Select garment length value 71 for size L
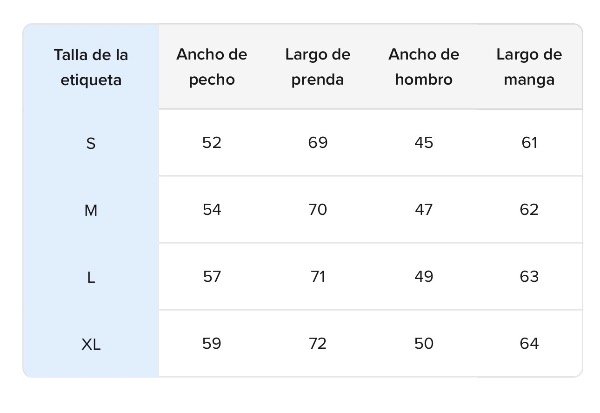 coord(318,277)
